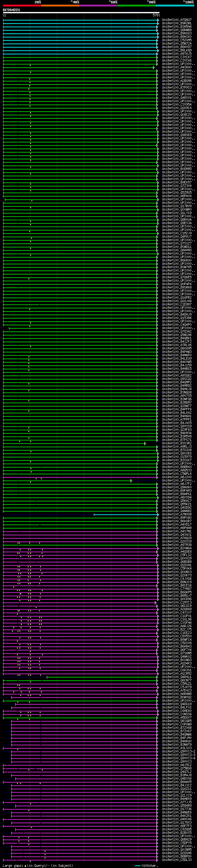Select hit label UniRef100_A6RAN9
197x868 pixels.
click(x=177, y=694)
